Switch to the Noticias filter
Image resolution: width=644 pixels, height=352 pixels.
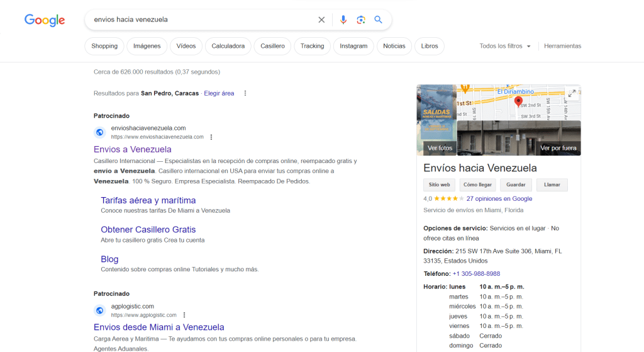click(394, 46)
